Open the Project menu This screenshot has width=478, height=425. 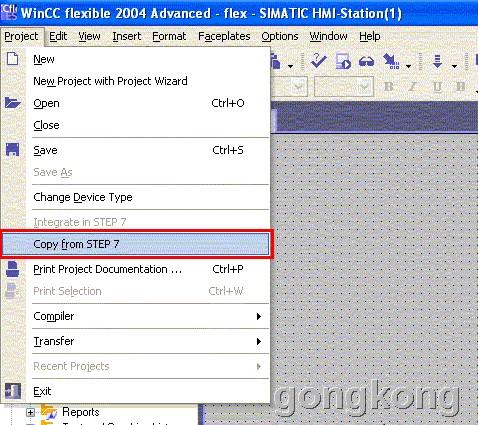pyautogui.click(x=21, y=36)
